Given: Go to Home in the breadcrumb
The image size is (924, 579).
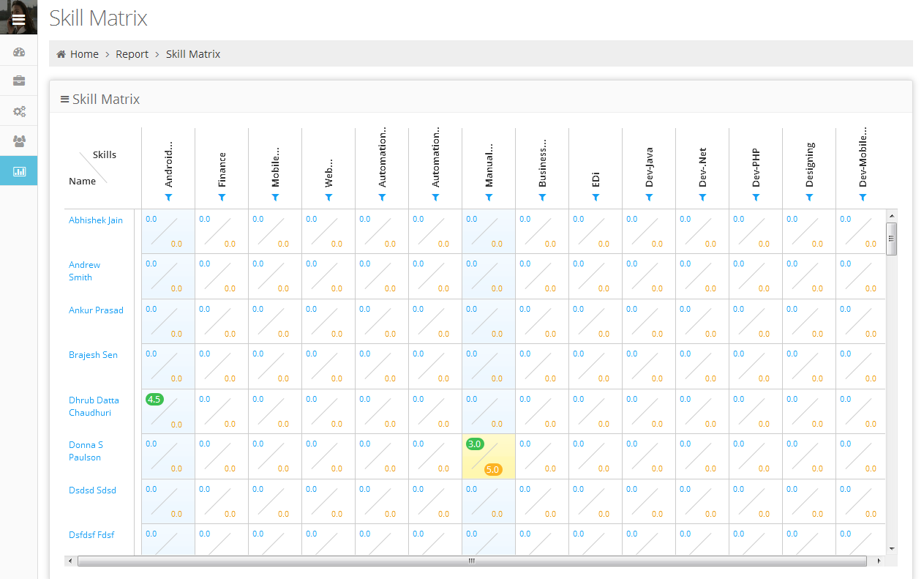Looking at the screenshot, I should [x=84, y=54].
